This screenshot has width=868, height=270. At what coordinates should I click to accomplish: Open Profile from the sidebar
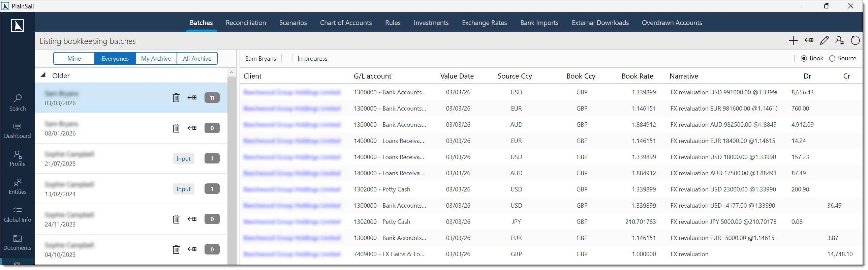point(18,159)
